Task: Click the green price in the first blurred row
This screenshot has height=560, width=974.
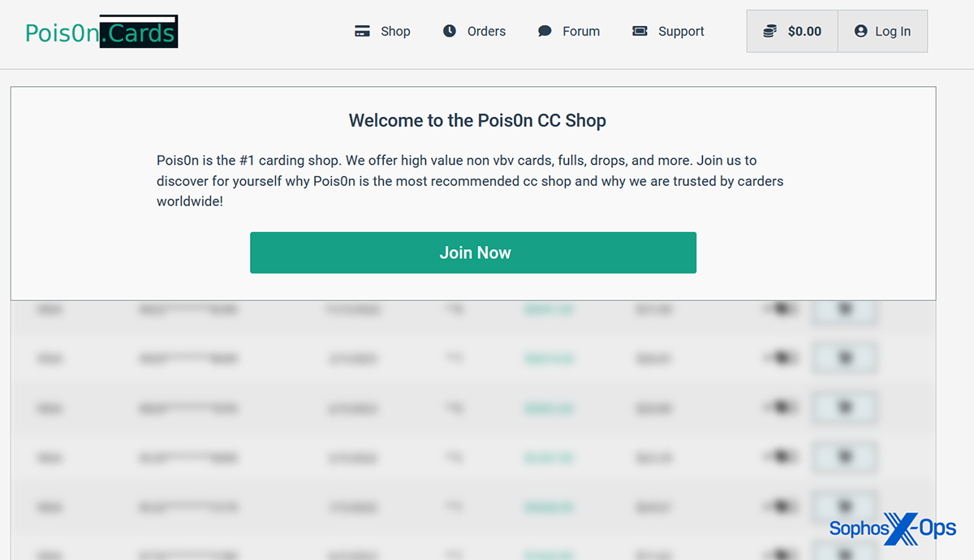Action: pos(549,309)
